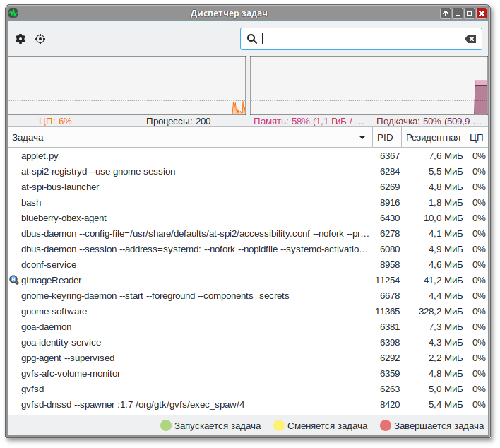Click the green starting task color swatch
500x448 pixels.
click(166, 425)
